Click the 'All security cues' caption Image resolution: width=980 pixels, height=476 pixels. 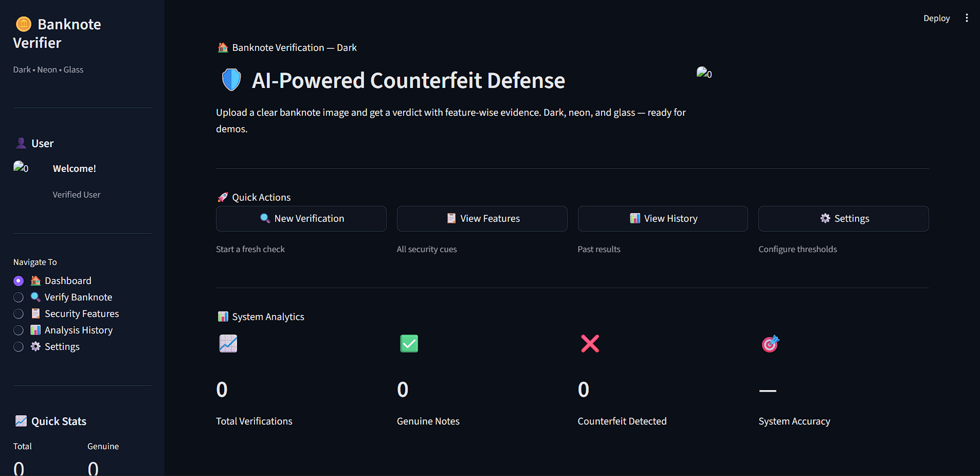(x=427, y=249)
